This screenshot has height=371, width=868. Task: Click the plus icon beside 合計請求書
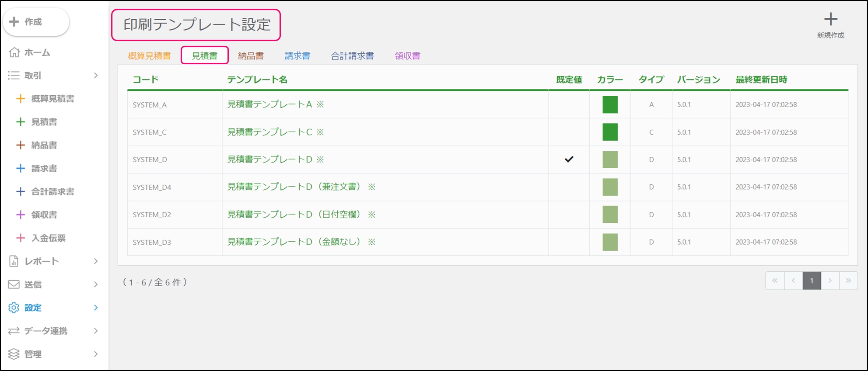click(x=21, y=191)
